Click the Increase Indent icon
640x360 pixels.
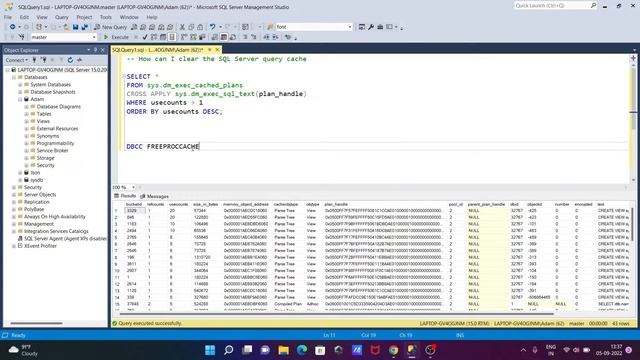point(276,37)
